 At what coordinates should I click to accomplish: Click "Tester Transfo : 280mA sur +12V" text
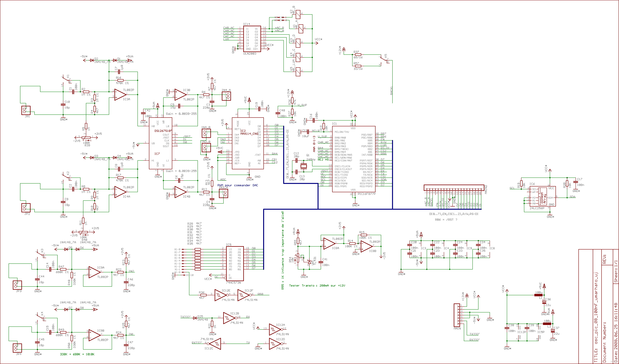[317, 285]
